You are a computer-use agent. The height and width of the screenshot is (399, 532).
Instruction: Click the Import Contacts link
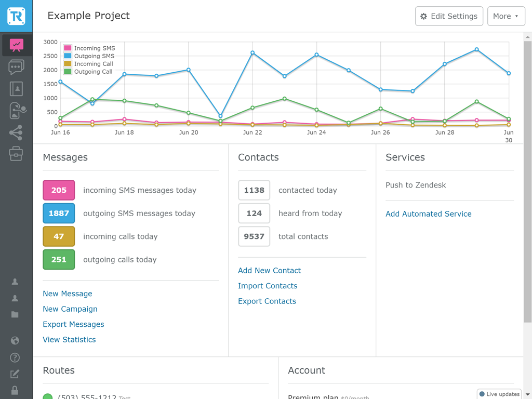click(x=268, y=286)
